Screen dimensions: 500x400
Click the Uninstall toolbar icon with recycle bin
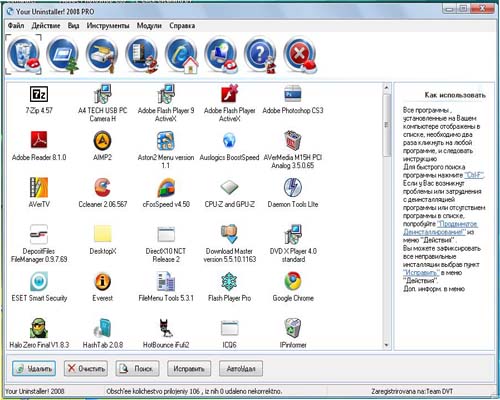[23, 55]
